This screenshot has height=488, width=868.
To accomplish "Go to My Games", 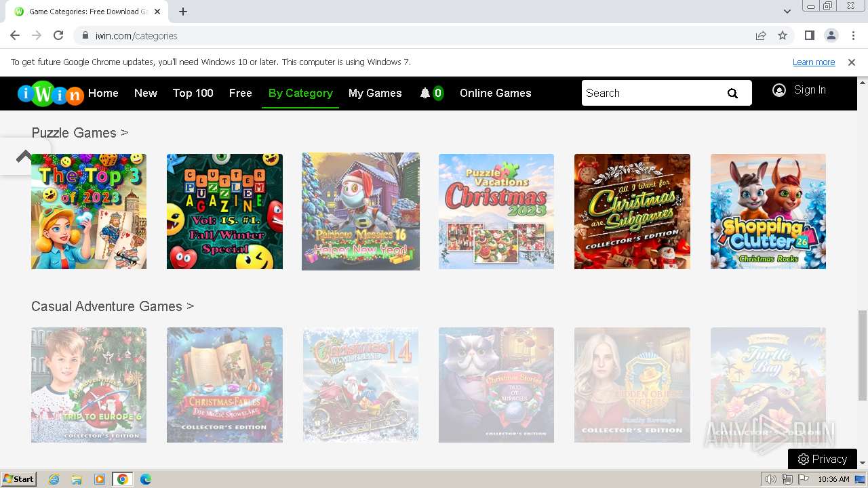I will coord(375,93).
